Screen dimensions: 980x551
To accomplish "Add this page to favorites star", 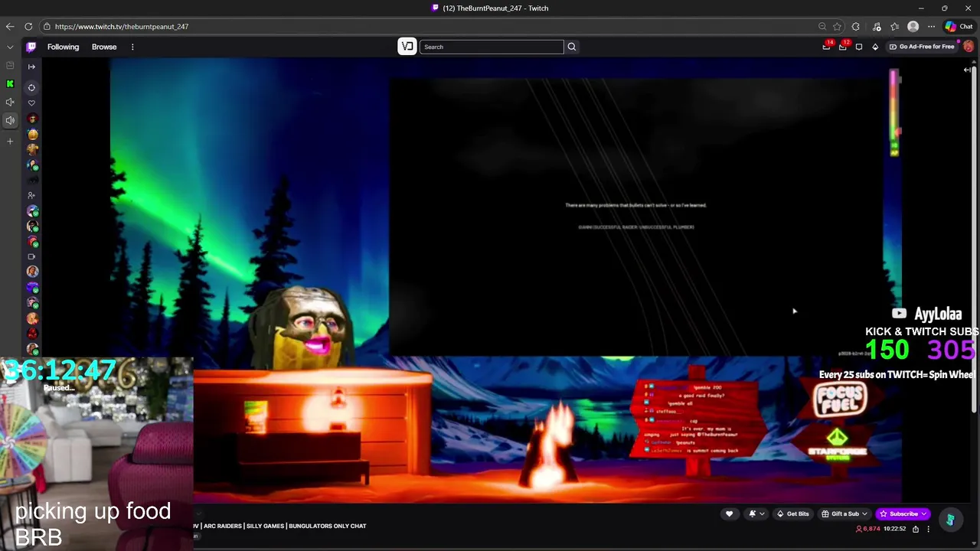I will point(838,26).
